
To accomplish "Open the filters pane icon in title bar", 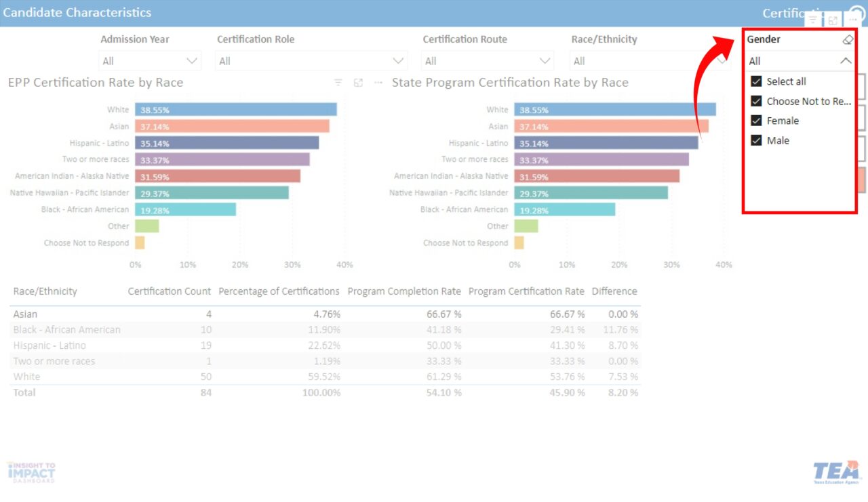I will [812, 19].
